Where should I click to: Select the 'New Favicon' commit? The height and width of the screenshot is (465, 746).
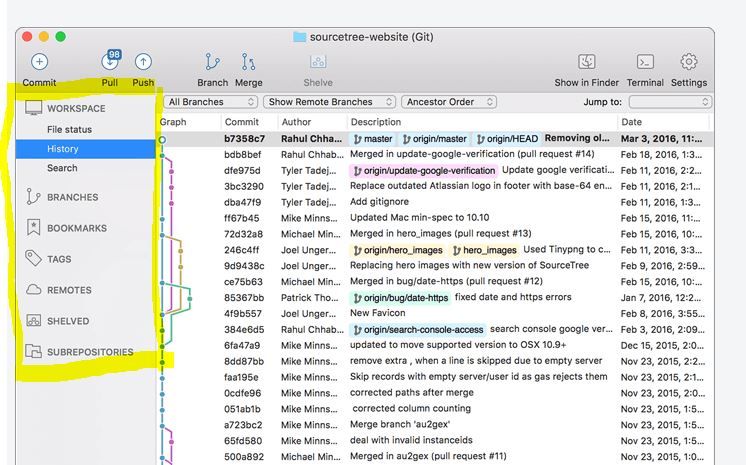(434, 313)
